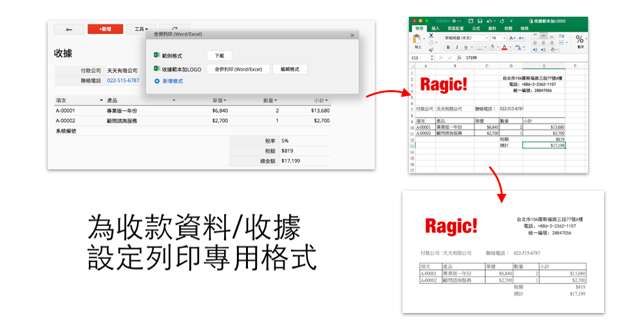
Task: Click the Paste clipboard icon in Excel
Action: [417, 39]
